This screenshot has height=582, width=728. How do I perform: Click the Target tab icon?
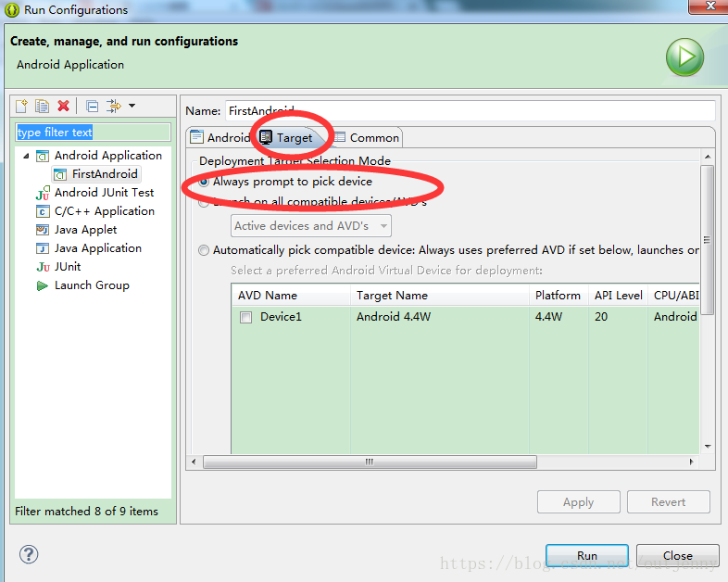click(x=266, y=137)
